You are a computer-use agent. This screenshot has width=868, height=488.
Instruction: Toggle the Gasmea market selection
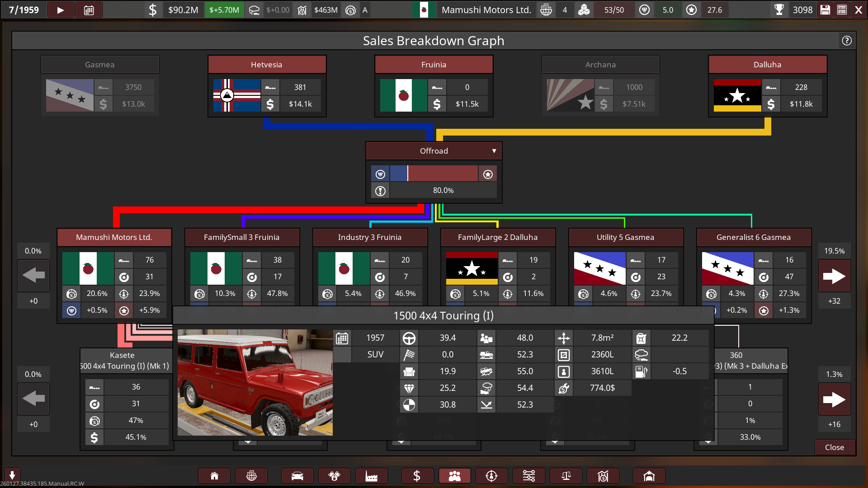[x=100, y=65]
